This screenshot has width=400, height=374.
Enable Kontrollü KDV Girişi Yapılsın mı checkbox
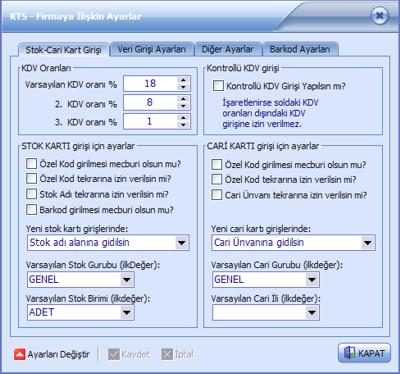click(x=218, y=86)
